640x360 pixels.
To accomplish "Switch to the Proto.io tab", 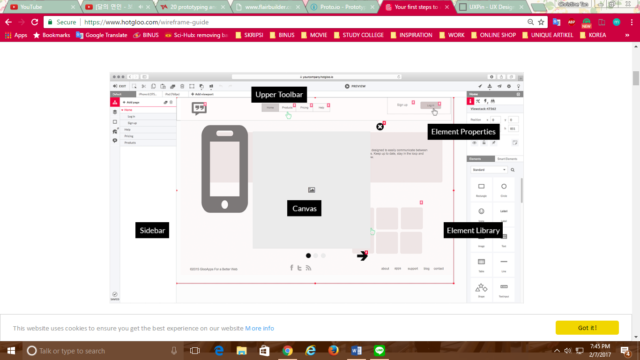I will [x=342, y=7].
